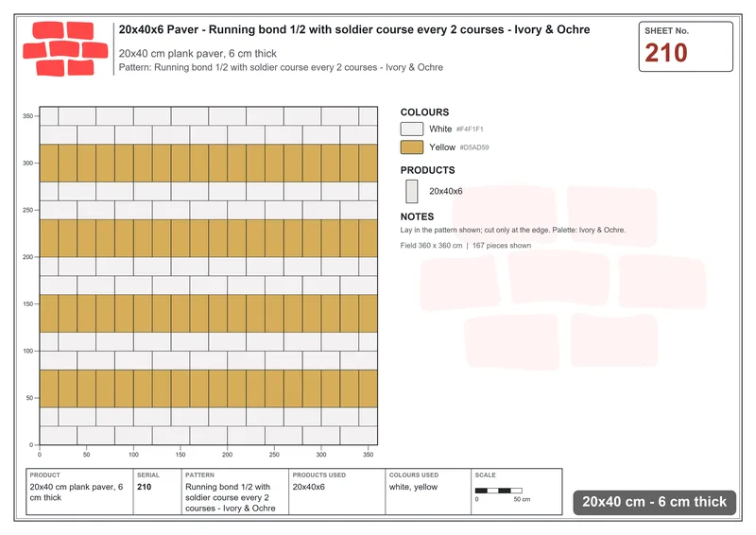Click the 'PATTERN' table header

click(x=199, y=475)
